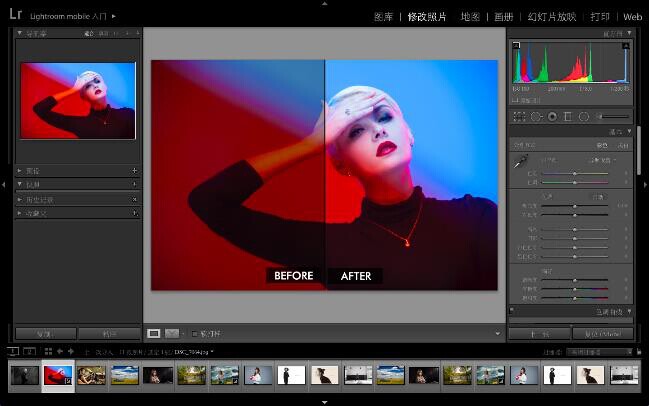Image resolution: width=649 pixels, height=406 pixels.
Task: Switch to the Print module
Action: (x=600, y=17)
